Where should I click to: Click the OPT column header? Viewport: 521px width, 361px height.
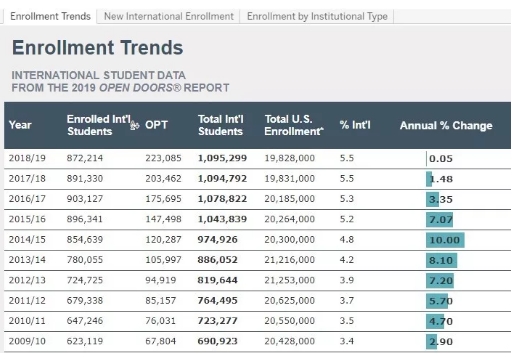coord(156,125)
